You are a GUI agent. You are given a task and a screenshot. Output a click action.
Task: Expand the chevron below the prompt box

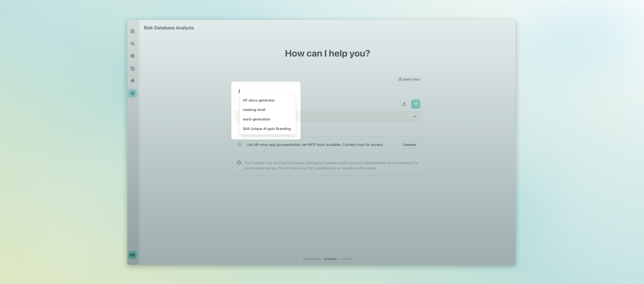(x=415, y=116)
